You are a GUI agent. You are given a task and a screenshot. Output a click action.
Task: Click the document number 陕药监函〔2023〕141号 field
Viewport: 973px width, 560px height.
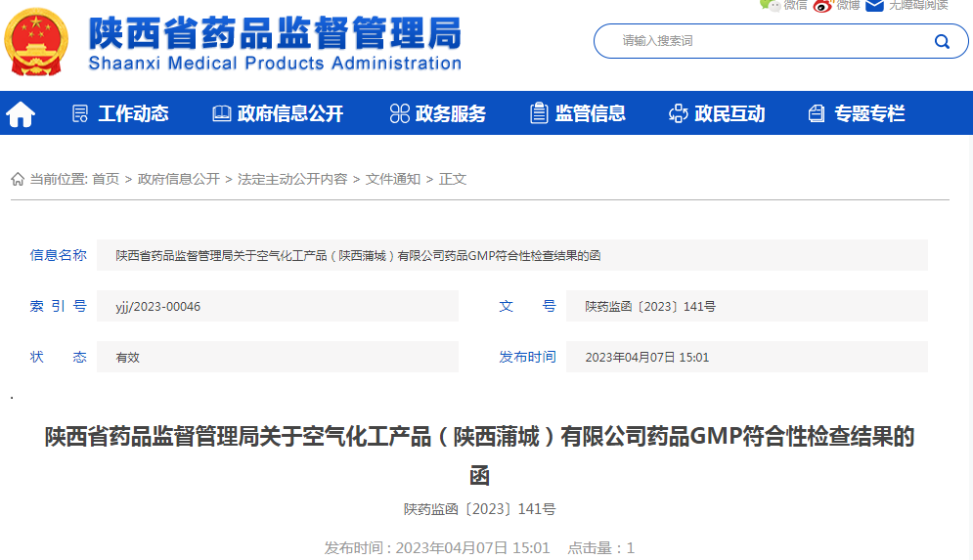746,306
